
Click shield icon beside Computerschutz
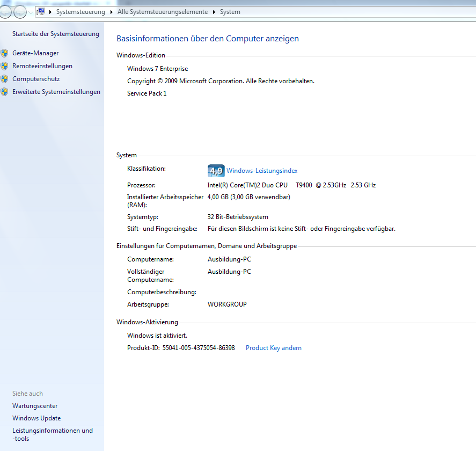pyautogui.click(x=4, y=79)
